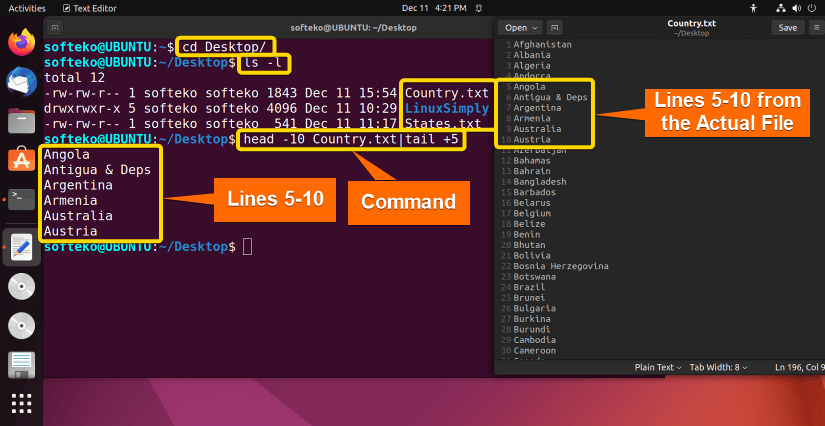Switch to the Terminal dock icon

[x=22, y=200]
